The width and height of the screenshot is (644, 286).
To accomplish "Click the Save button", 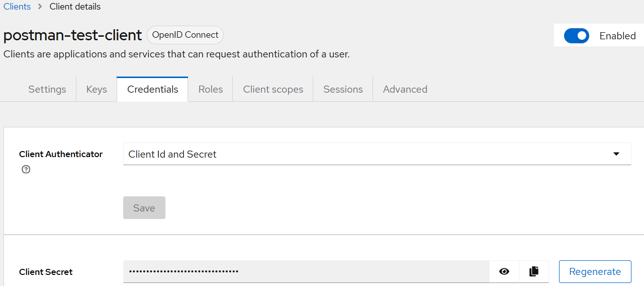I will (x=144, y=208).
